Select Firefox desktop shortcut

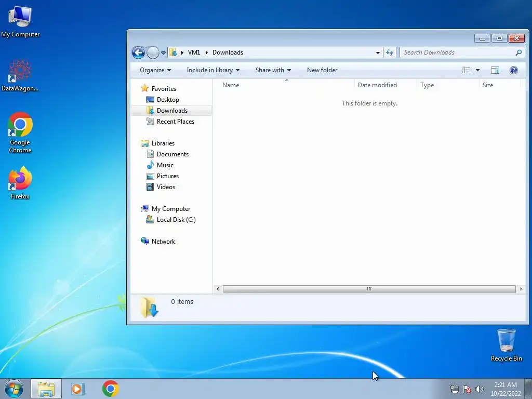(x=20, y=183)
